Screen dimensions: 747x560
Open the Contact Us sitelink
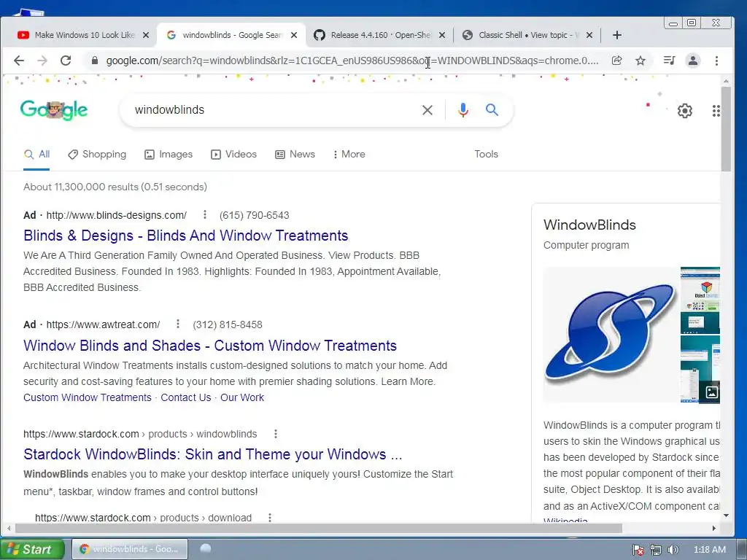186,397
